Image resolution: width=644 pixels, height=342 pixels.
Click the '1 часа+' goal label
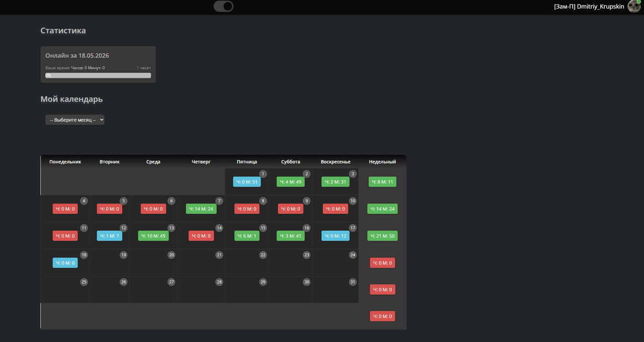click(x=144, y=67)
